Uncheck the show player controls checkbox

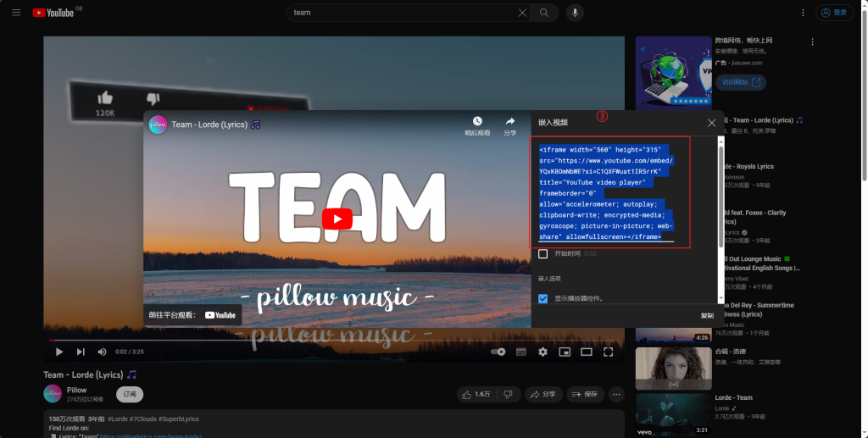(543, 298)
